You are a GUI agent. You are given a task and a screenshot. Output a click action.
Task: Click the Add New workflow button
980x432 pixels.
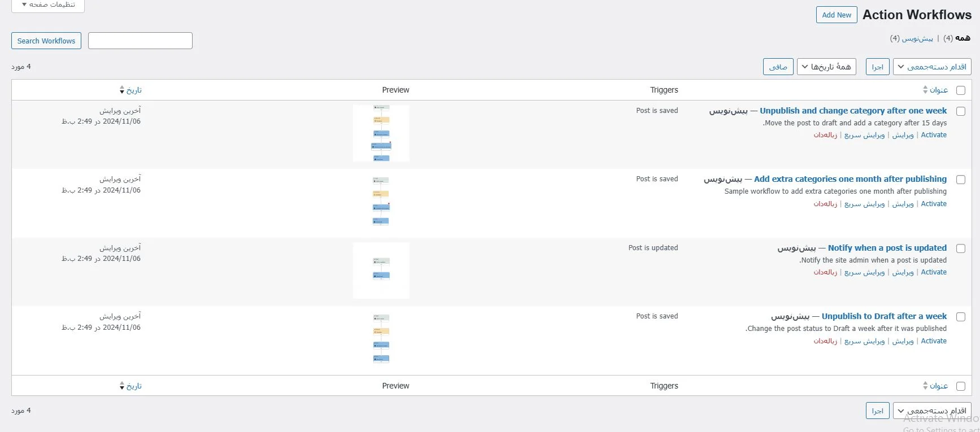(x=837, y=15)
